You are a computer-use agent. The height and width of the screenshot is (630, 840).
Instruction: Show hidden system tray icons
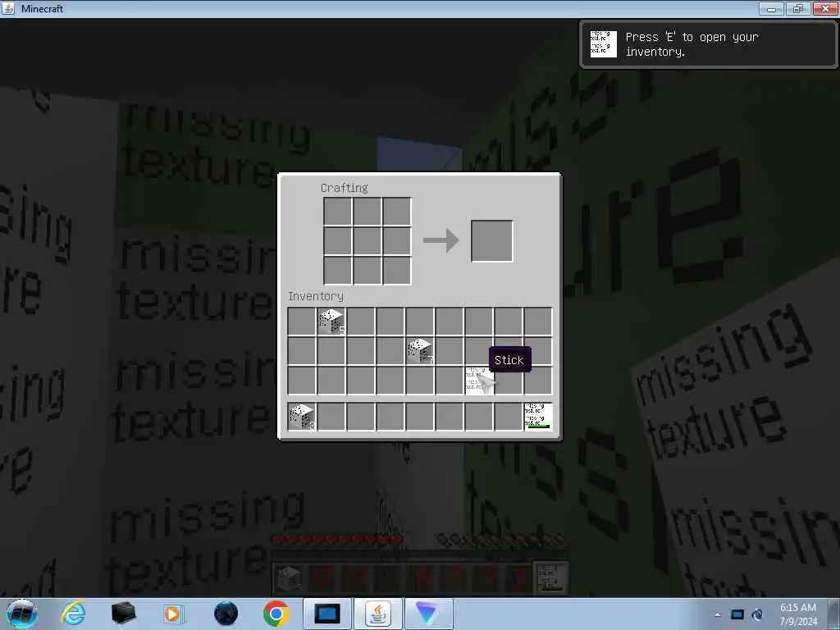718,614
